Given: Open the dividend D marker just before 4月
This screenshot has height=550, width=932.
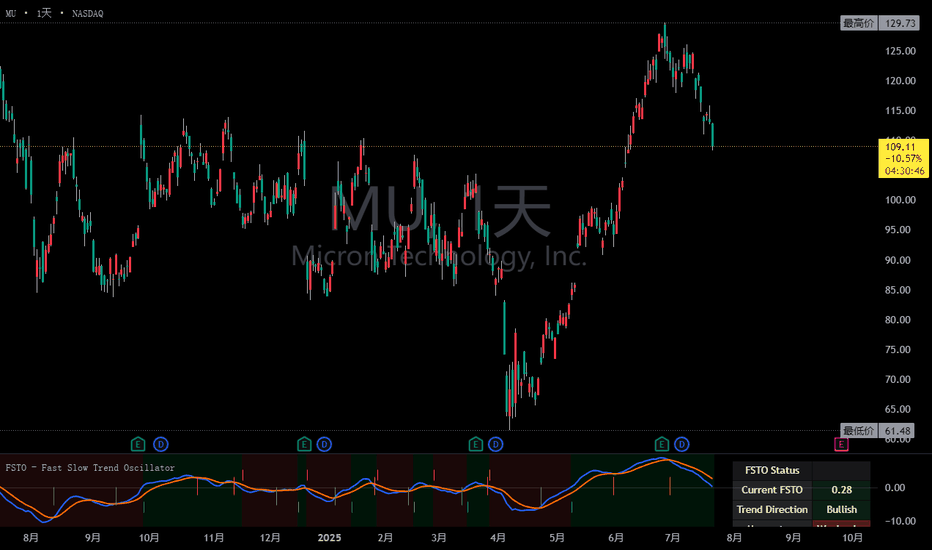Looking at the screenshot, I should point(496,444).
